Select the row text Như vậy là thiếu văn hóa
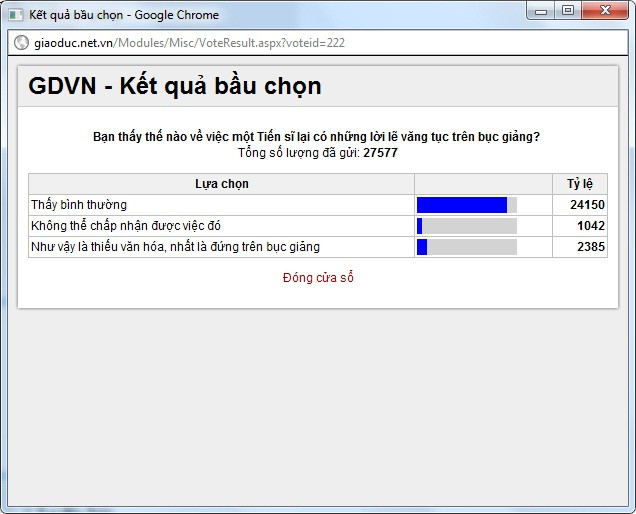The image size is (636, 514). tap(175, 247)
